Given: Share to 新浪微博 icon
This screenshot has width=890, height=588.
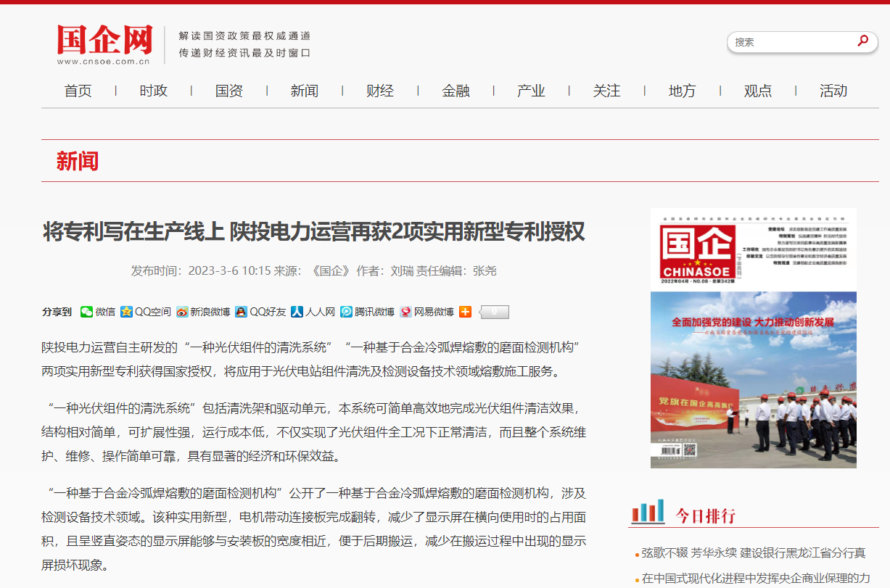Looking at the screenshot, I should click(x=182, y=312).
